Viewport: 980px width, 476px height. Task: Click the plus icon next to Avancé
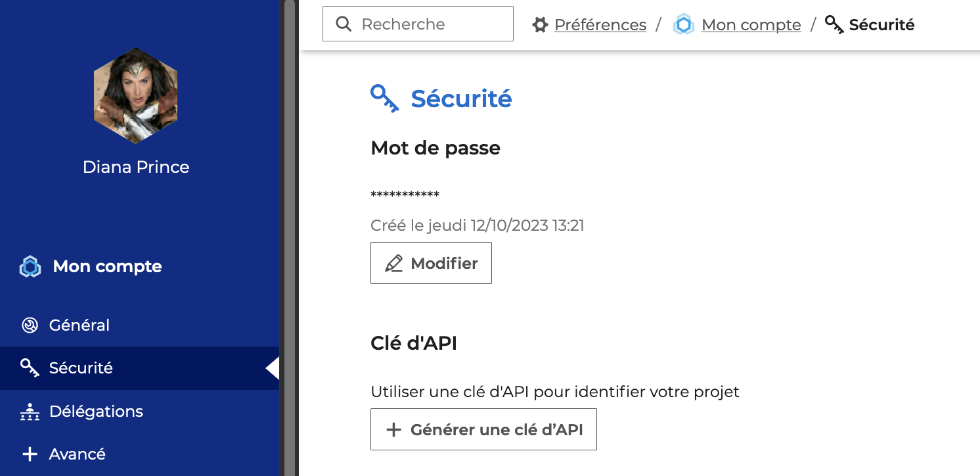[30, 454]
